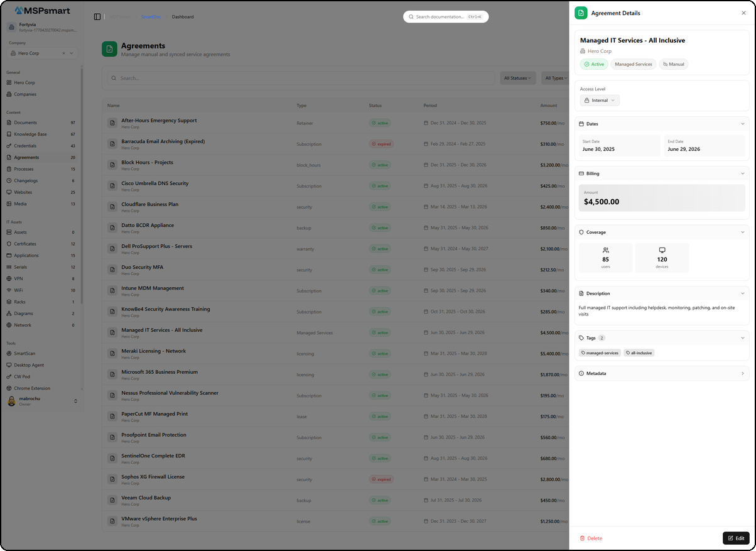Open the Access Level Internal dropdown

[600, 101]
